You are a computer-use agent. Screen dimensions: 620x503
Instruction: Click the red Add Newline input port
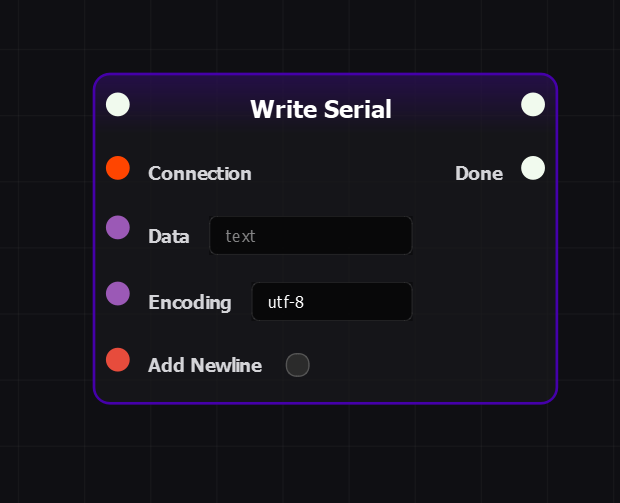click(118, 359)
